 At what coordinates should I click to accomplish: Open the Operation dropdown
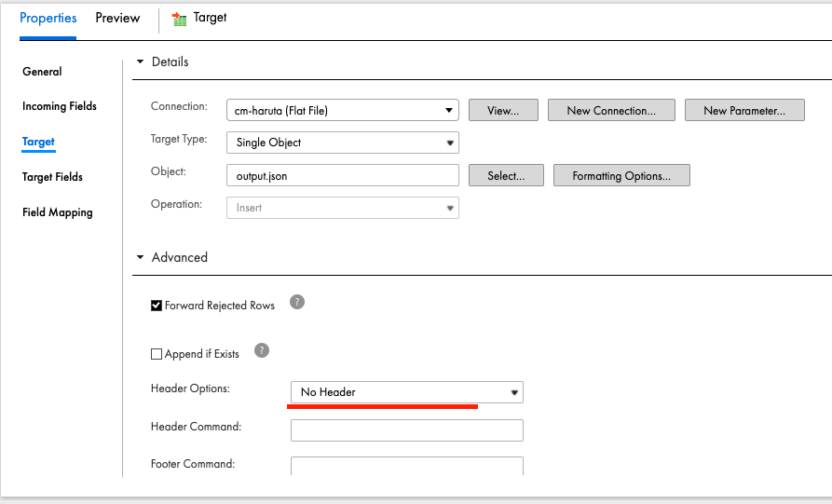[343, 208]
